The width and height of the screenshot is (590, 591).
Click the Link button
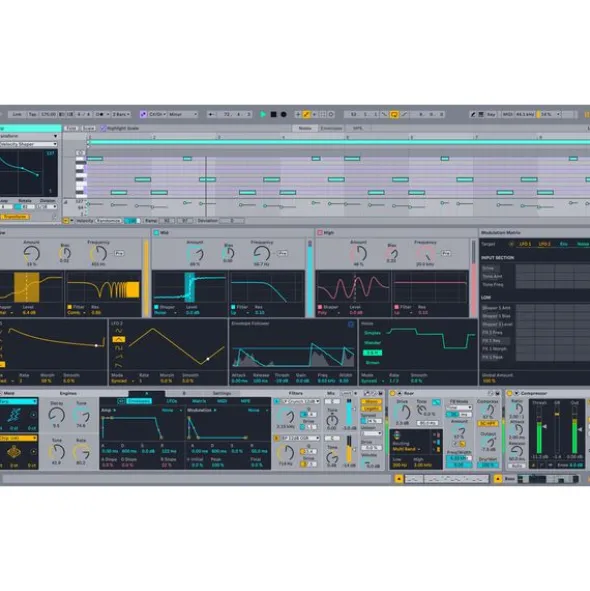tap(17, 114)
